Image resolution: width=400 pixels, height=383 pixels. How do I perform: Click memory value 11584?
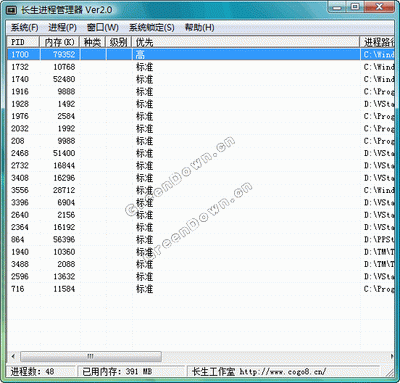click(x=64, y=289)
